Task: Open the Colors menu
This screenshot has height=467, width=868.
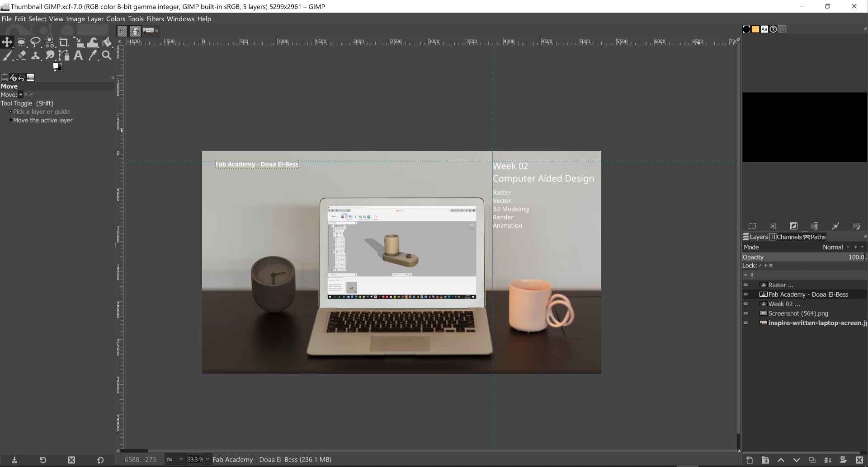Action: [x=116, y=19]
